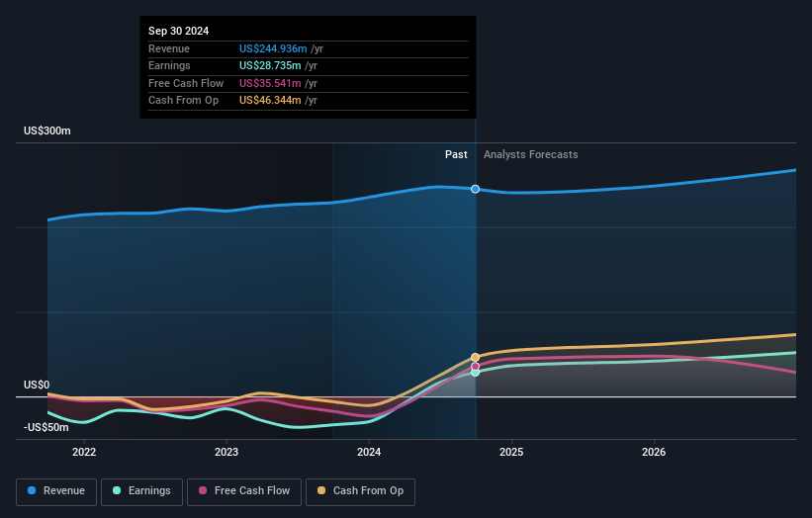
Task: Click the US$28.735m earnings value
Action: pyautogui.click(x=270, y=65)
